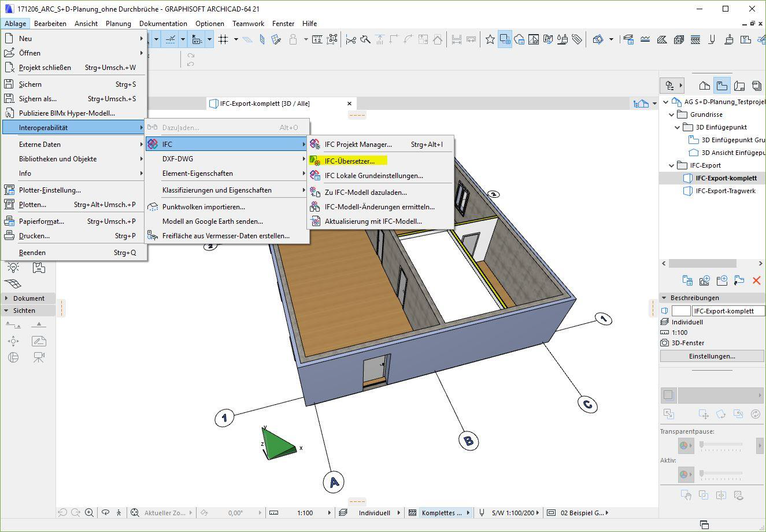Click the view ID field in Beschreibungen
Viewport: 766px width, 532px height.
681,311
